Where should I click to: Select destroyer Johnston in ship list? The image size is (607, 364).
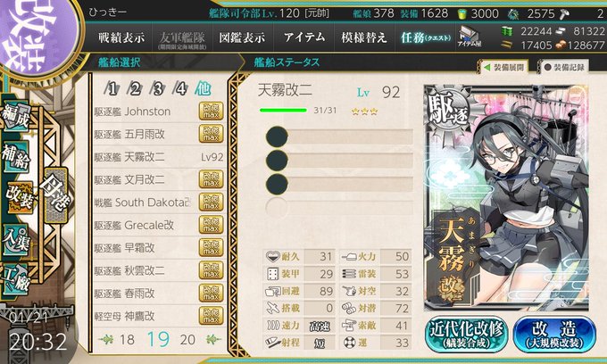pos(159,112)
